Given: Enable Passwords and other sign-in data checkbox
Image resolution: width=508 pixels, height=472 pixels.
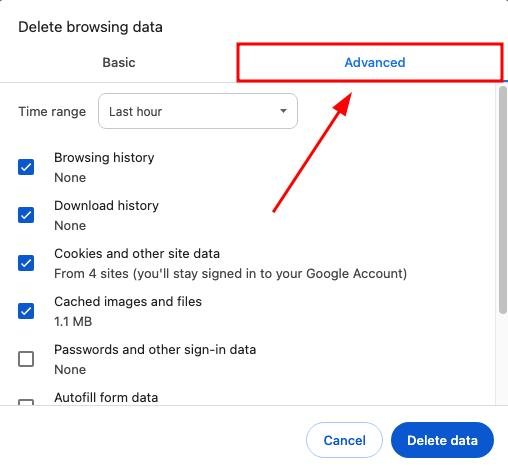Looking at the screenshot, I should pos(26,359).
